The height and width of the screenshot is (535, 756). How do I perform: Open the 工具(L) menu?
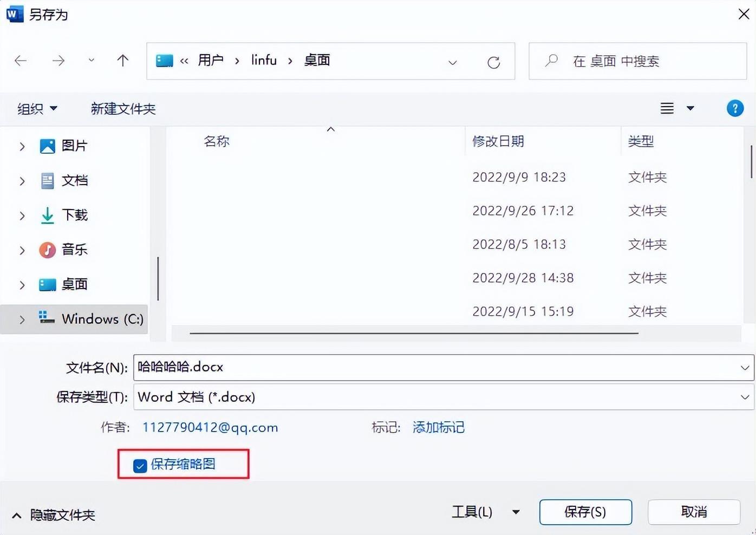pos(485,512)
